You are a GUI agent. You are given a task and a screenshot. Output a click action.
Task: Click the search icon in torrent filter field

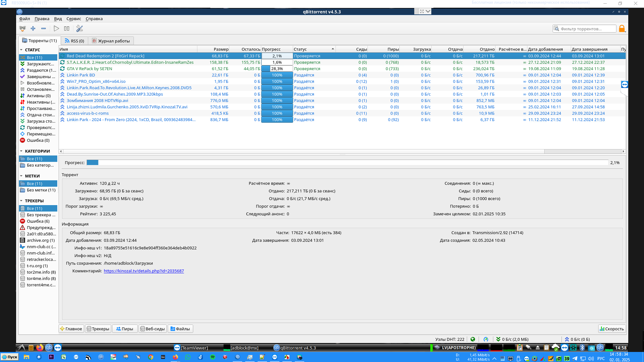[557, 29]
